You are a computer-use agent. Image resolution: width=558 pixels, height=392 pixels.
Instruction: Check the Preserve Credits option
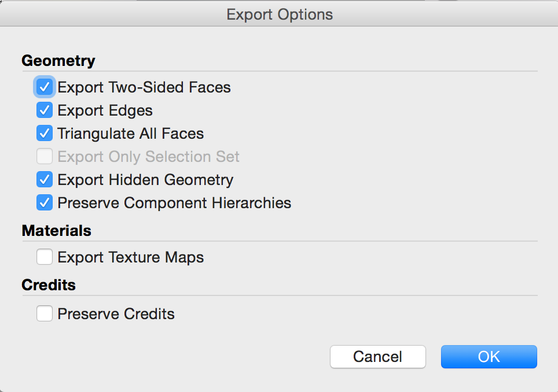click(x=45, y=313)
